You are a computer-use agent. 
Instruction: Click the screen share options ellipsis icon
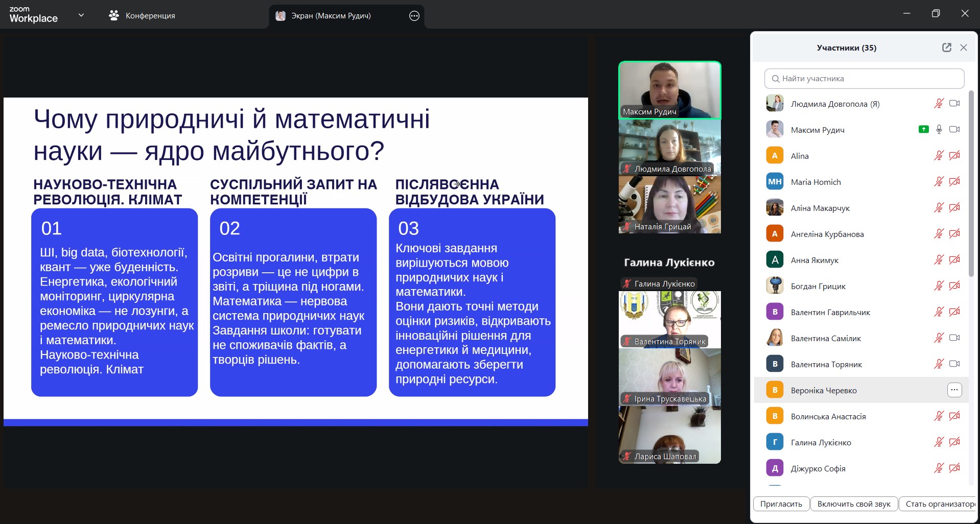[x=414, y=16]
